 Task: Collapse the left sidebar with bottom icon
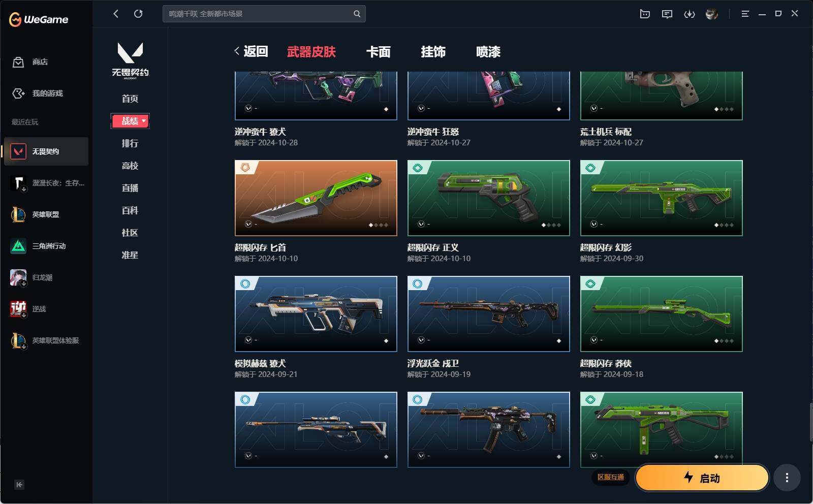(x=19, y=485)
